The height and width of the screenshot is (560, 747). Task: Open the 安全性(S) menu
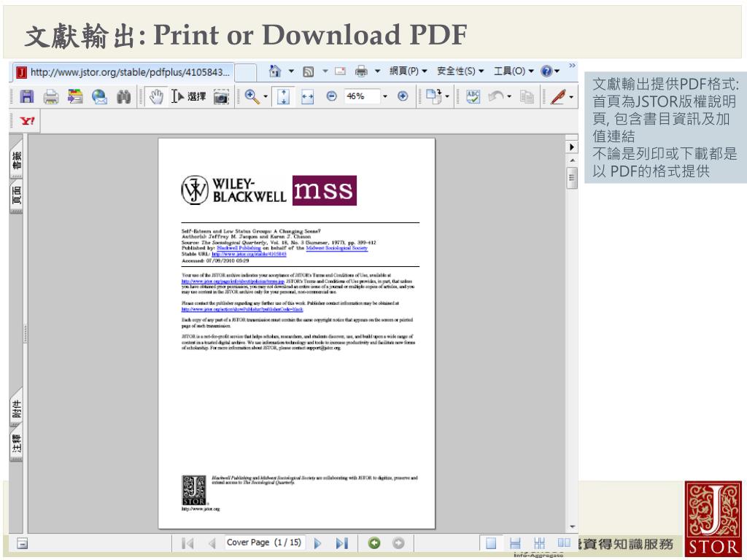pos(460,71)
